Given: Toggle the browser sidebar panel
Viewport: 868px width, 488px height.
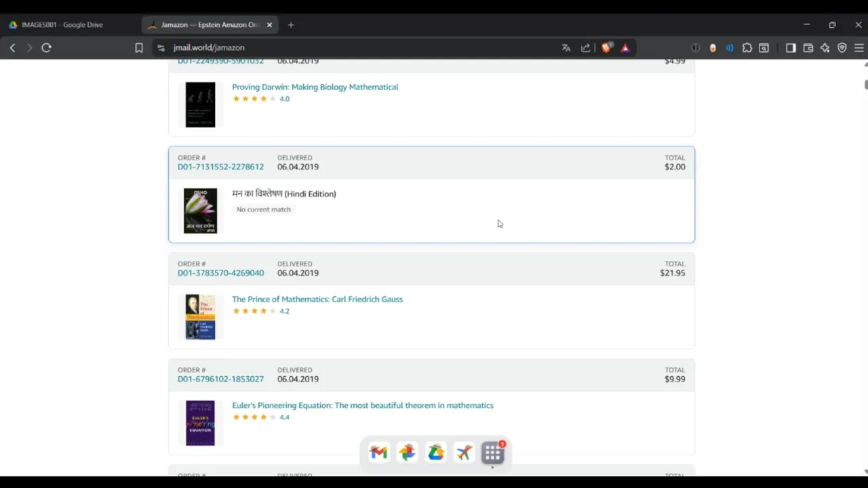Looking at the screenshot, I should tap(791, 47).
